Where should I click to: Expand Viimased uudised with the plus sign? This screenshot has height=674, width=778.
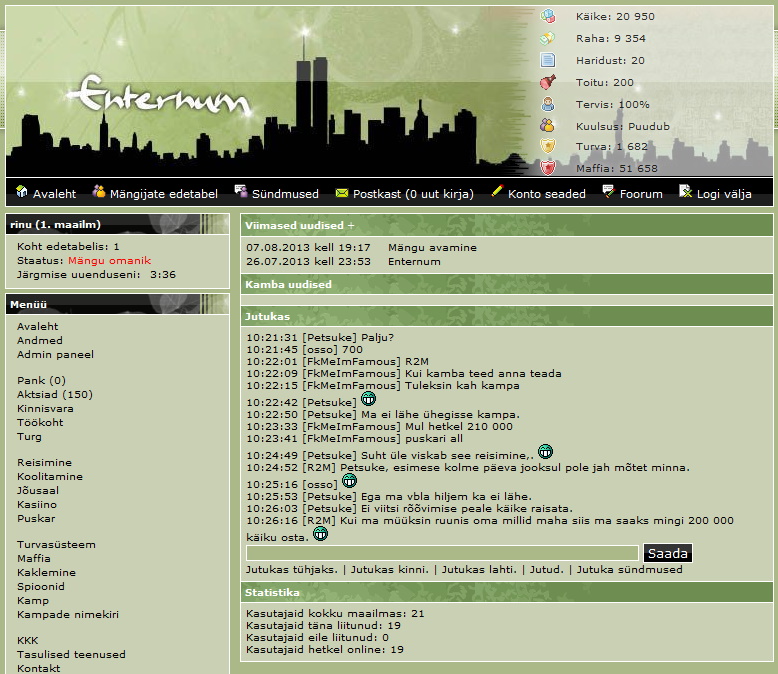[350, 226]
